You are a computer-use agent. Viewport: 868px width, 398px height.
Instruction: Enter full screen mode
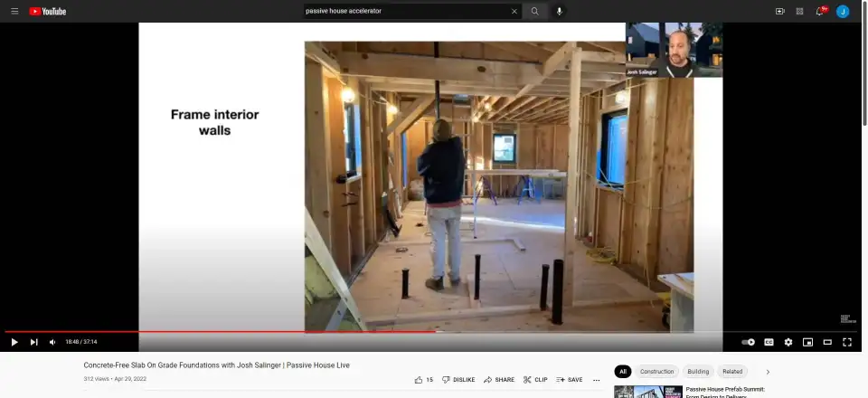(x=847, y=342)
